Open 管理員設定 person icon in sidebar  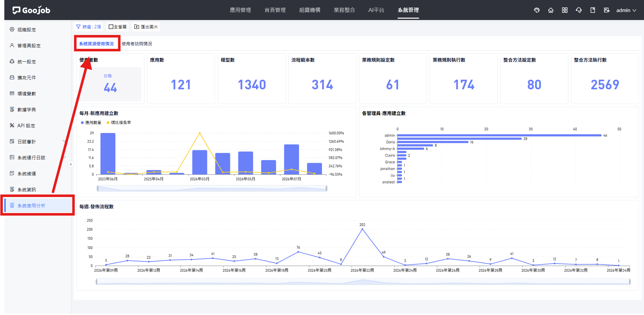12,45
